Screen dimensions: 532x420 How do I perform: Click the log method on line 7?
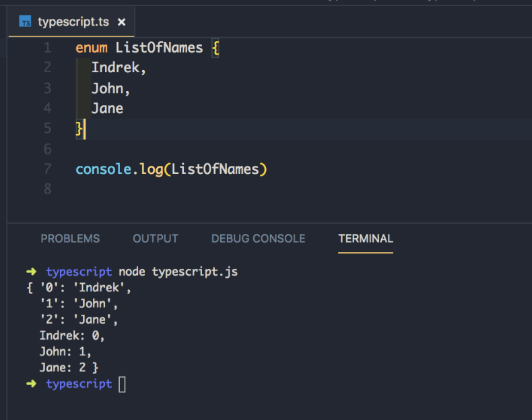click(x=152, y=169)
